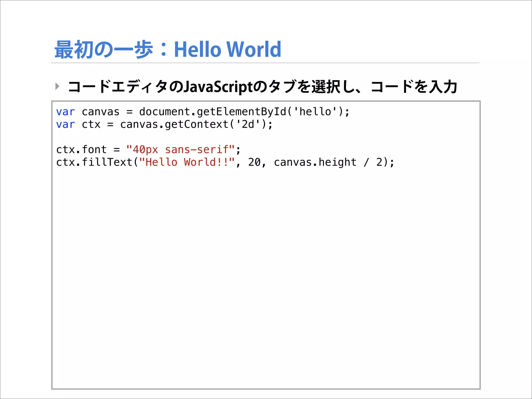Click the bullet text 'コードエディタのJavaScriptのタブを選択し、コードを入力'
Viewport: 532px width, 399px height.
[262, 87]
